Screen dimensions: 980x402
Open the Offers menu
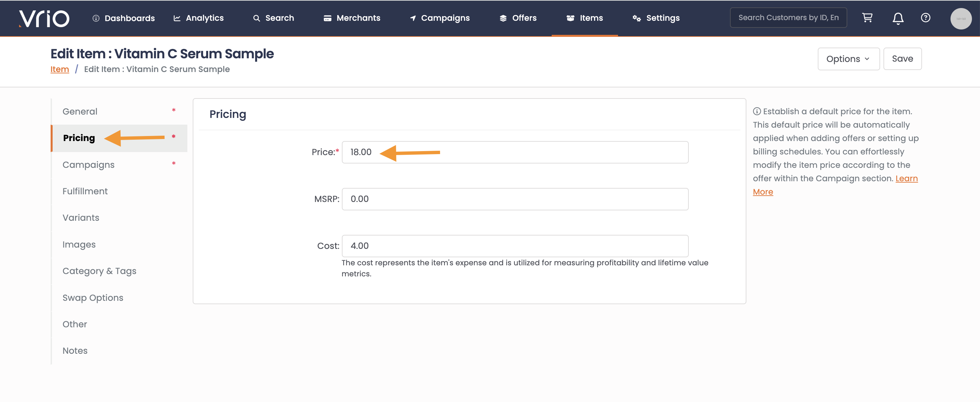pos(518,18)
